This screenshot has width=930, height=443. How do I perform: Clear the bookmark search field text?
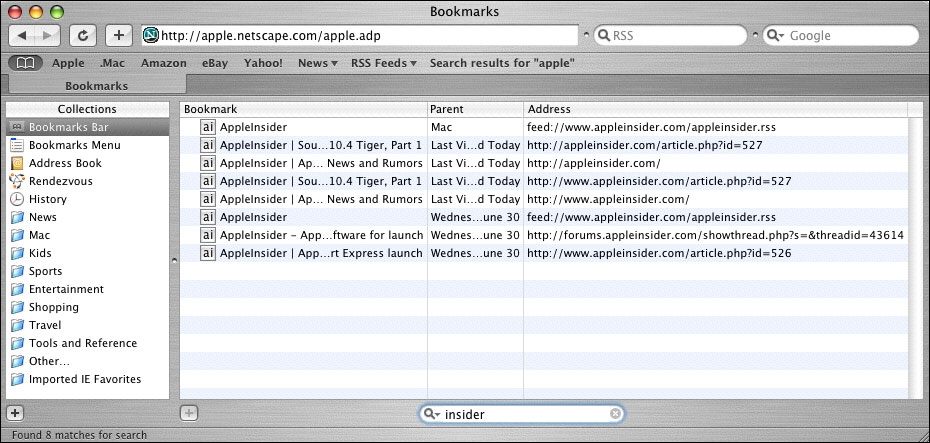[x=615, y=414]
